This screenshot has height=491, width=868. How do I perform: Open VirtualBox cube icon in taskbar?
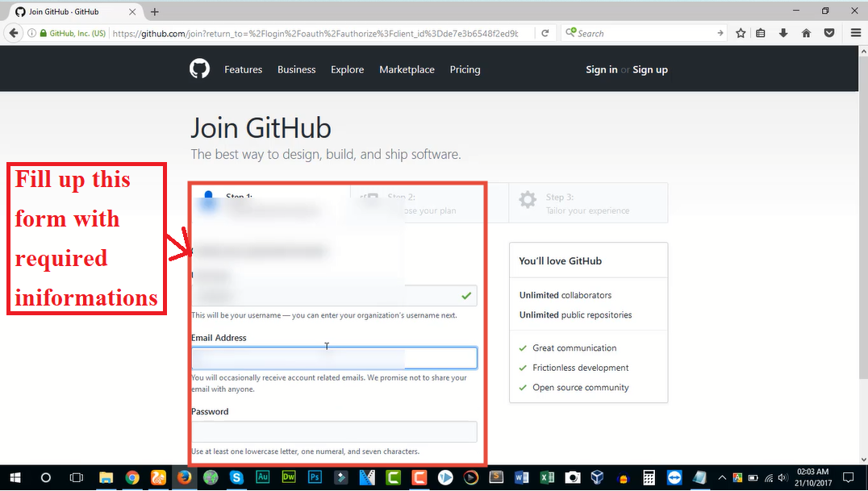coord(597,477)
